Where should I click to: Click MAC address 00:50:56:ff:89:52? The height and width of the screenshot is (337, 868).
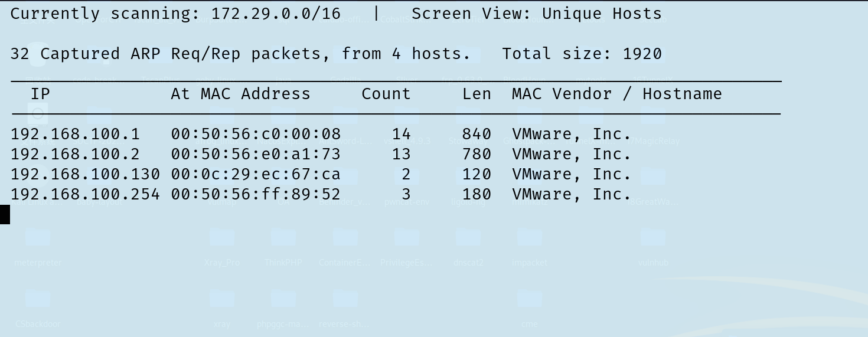pos(256,194)
